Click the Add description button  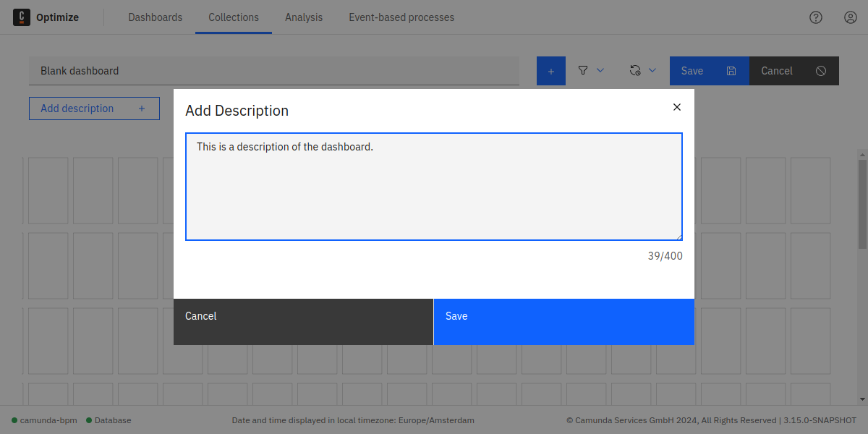[x=94, y=109]
